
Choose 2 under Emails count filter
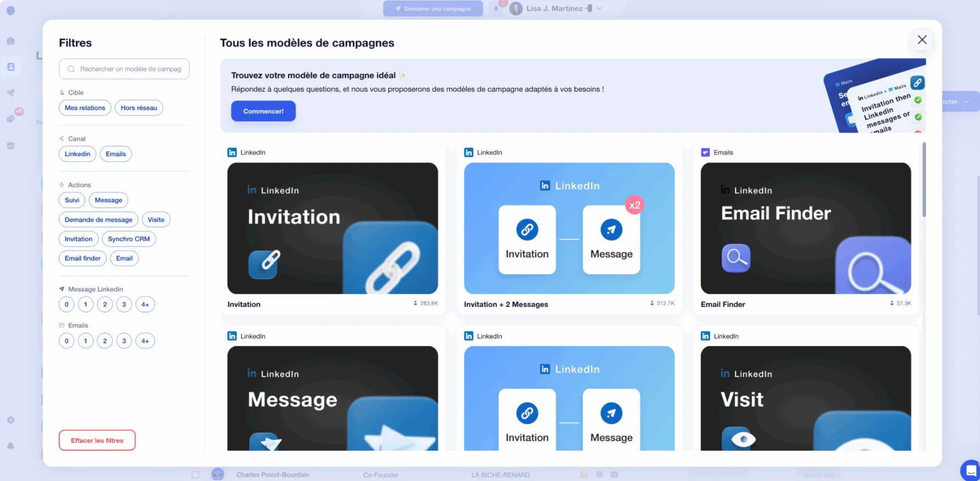[105, 340]
